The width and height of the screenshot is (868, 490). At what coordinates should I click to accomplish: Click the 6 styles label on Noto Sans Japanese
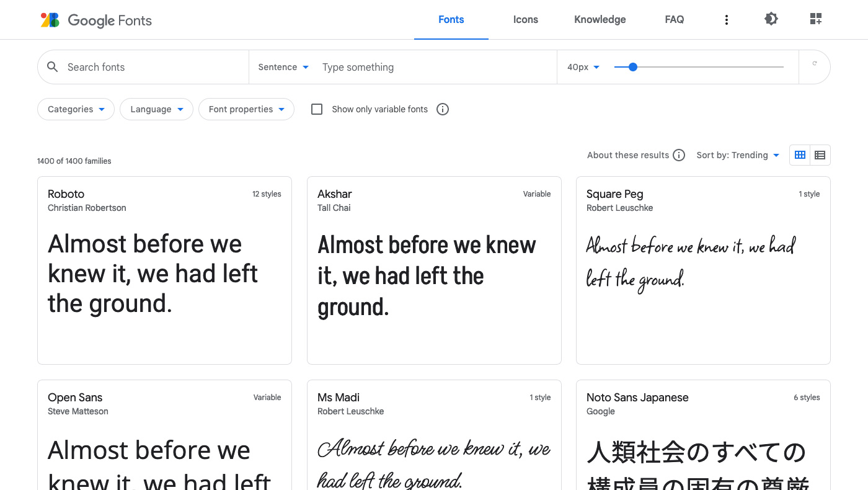807,398
